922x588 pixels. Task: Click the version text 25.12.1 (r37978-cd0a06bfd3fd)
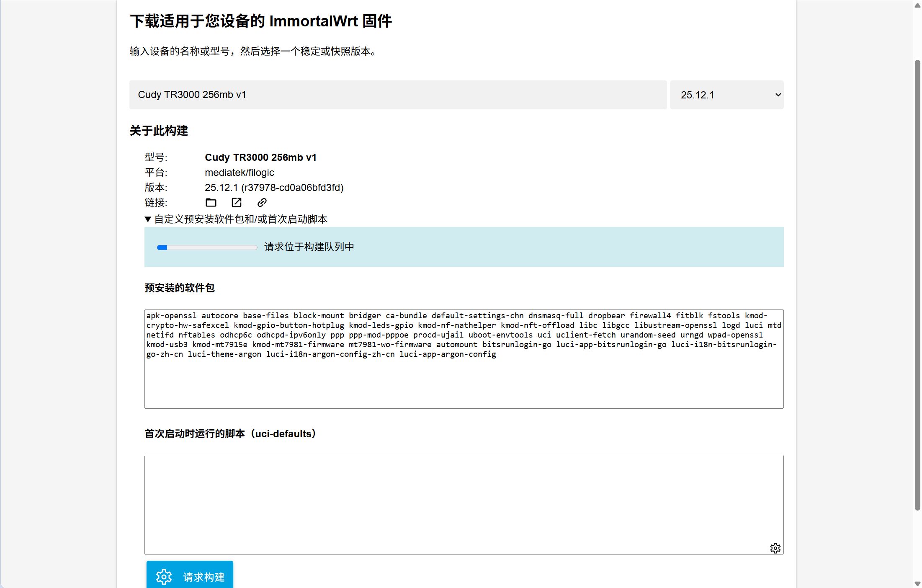274,188
